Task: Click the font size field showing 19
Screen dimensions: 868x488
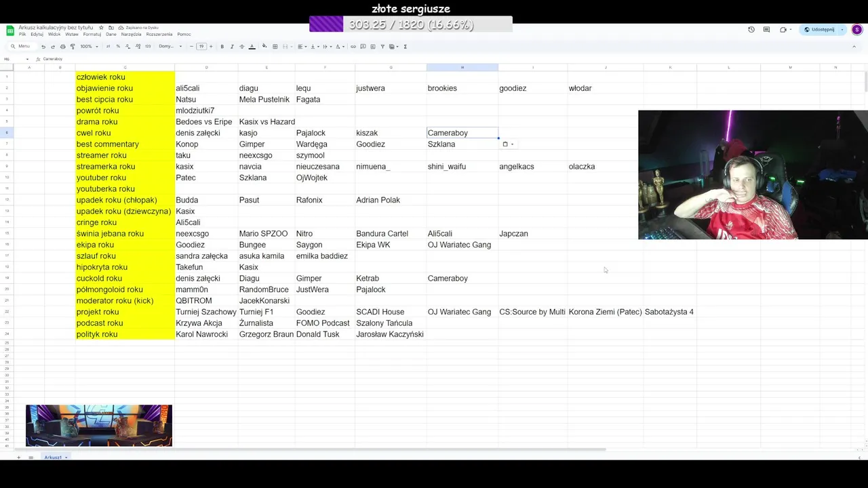Action: [201, 47]
